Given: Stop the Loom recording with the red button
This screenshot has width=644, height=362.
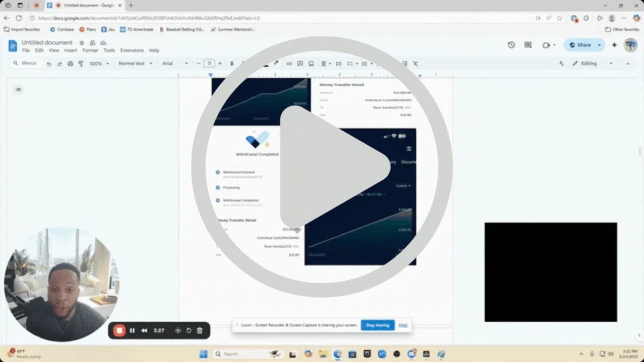Looking at the screenshot, I should (119, 330).
